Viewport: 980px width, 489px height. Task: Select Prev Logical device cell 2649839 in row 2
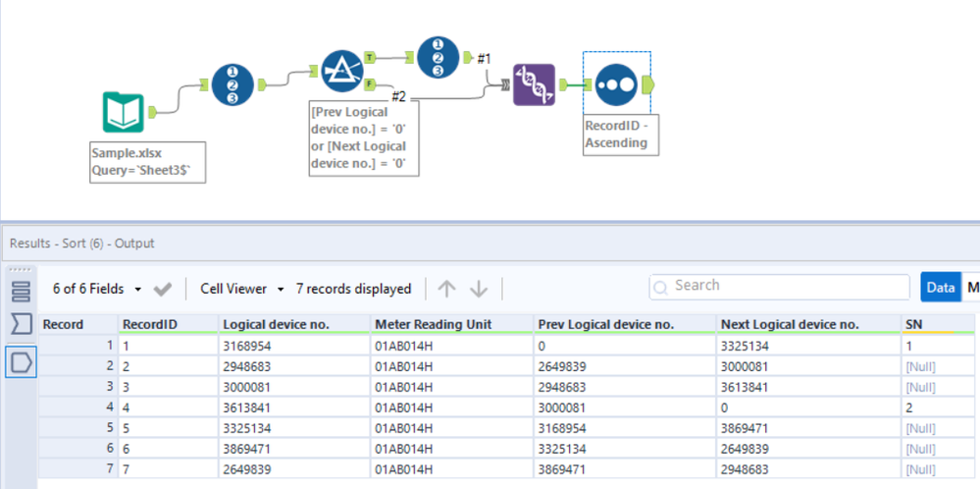(x=625, y=366)
